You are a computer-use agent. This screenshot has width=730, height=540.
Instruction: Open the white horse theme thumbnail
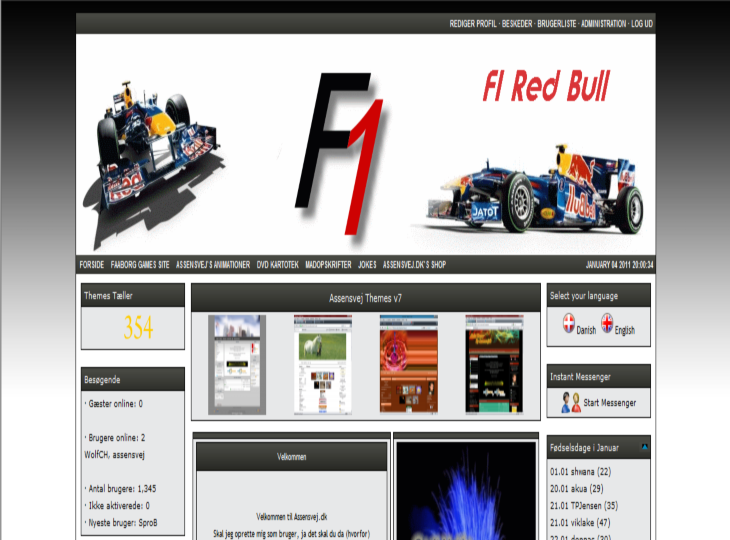tap(323, 364)
